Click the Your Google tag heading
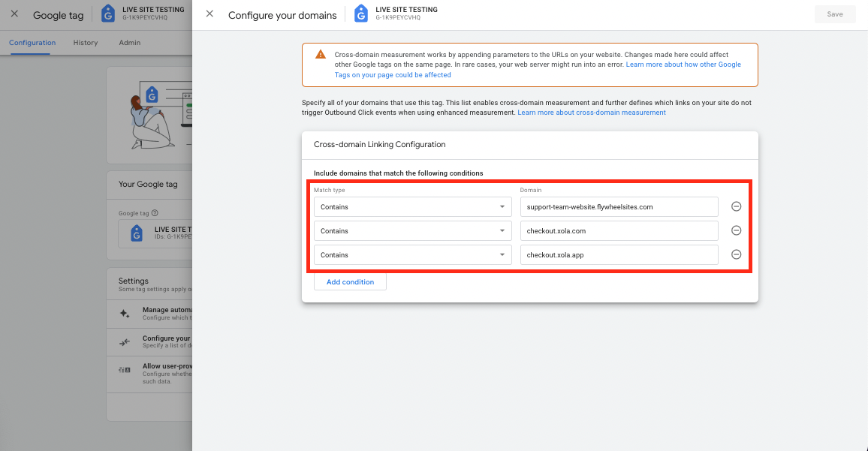868x451 pixels. pyautogui.click(x=148, y=185)
